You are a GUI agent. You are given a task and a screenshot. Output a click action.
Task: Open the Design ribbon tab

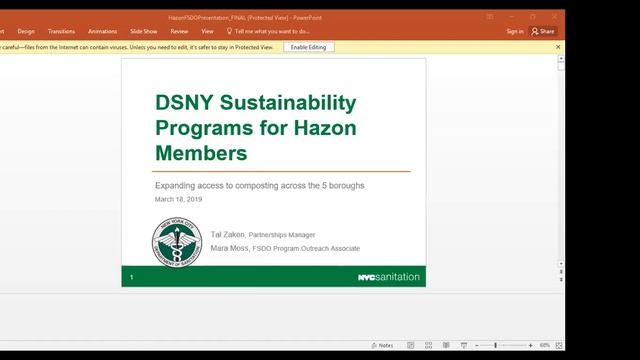tap(26, 31)
